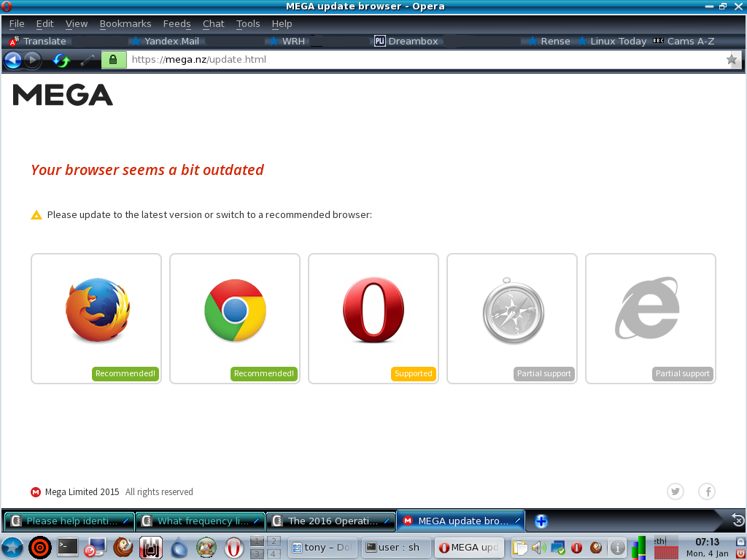Open the Translate bookmark
This screenshot has height=560, width=747.
point(38,42)
